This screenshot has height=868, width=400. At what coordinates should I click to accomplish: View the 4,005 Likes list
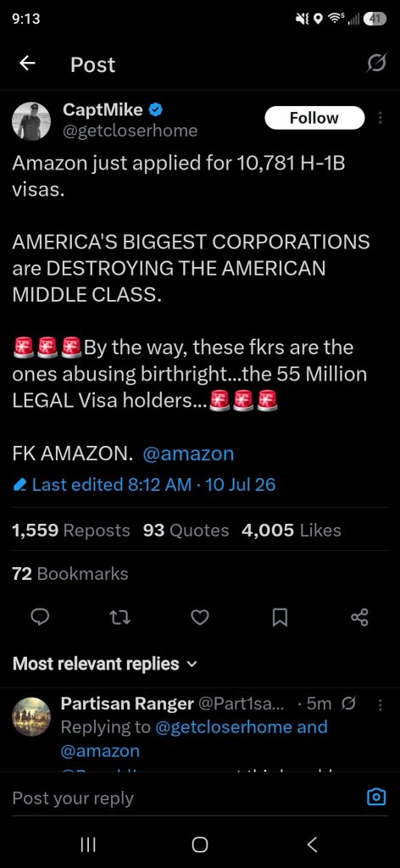(291, 531)
